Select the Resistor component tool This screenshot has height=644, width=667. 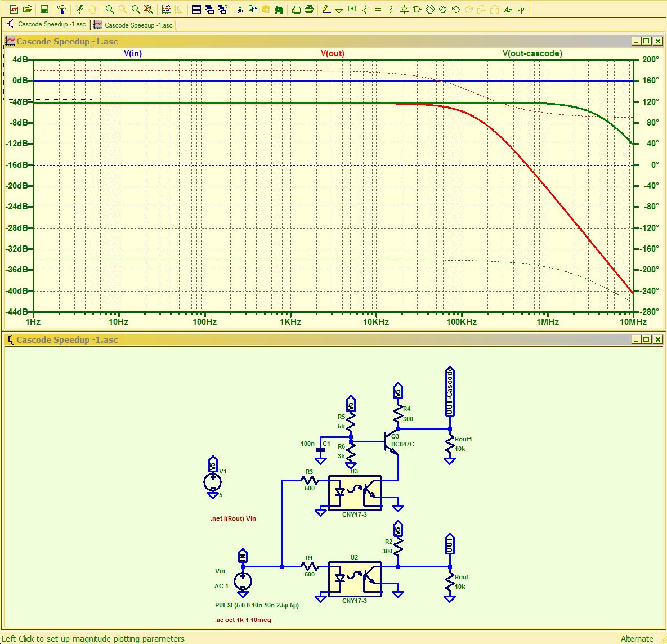point(365,10)
